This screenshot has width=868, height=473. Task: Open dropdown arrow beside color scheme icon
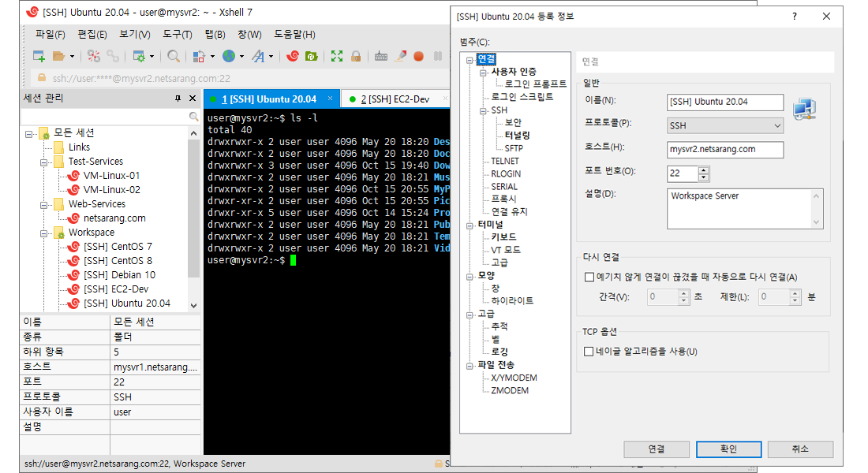pos(212,57)
